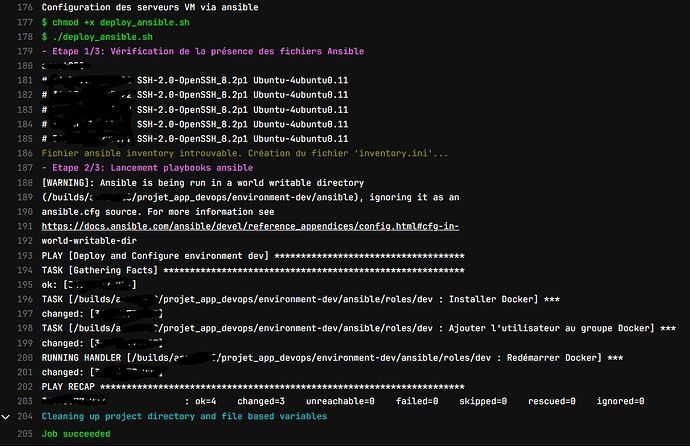Click the 'Installer Docker' task line

[x=301, y=299]
